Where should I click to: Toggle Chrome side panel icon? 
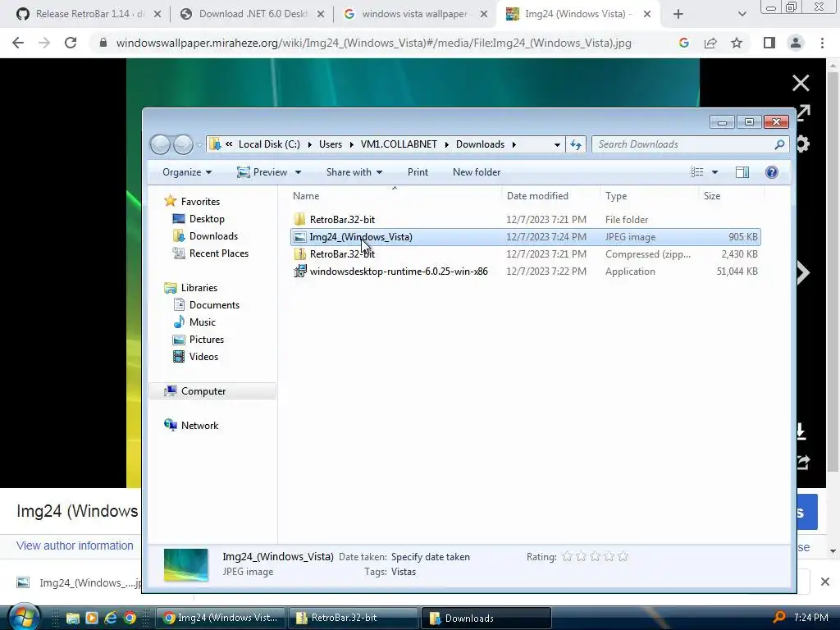(769, 43)
